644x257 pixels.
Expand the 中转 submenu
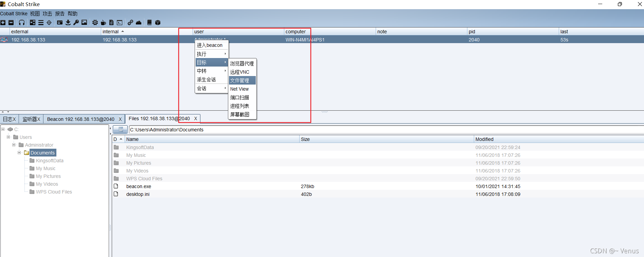click(x=211, y=71)
